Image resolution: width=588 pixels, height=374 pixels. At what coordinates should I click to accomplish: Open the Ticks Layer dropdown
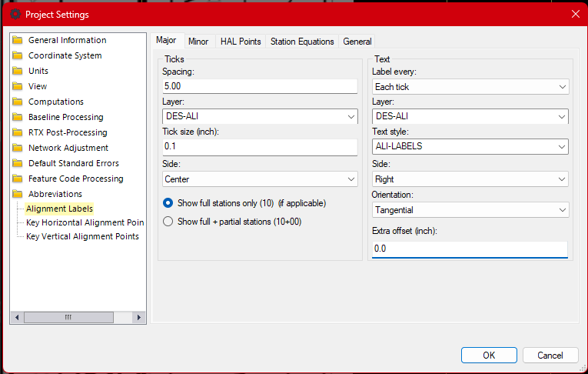pyautogui.click(x=260, y=116)
